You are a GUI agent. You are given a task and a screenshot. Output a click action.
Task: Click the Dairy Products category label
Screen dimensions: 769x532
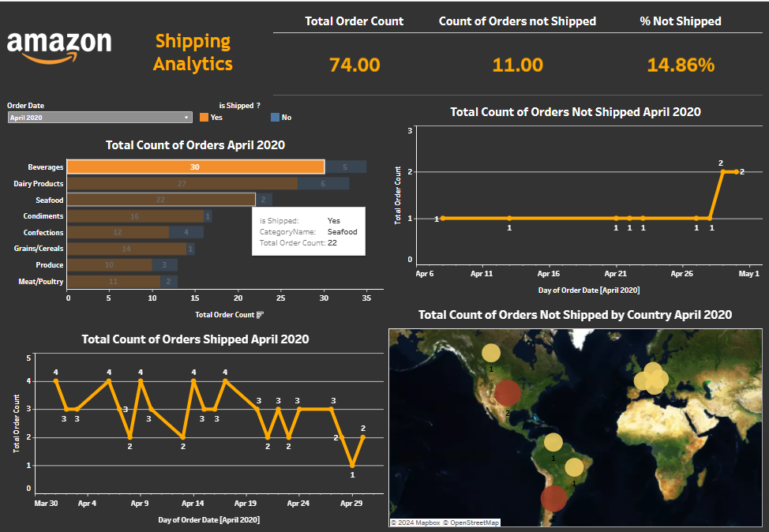point(38,183)
